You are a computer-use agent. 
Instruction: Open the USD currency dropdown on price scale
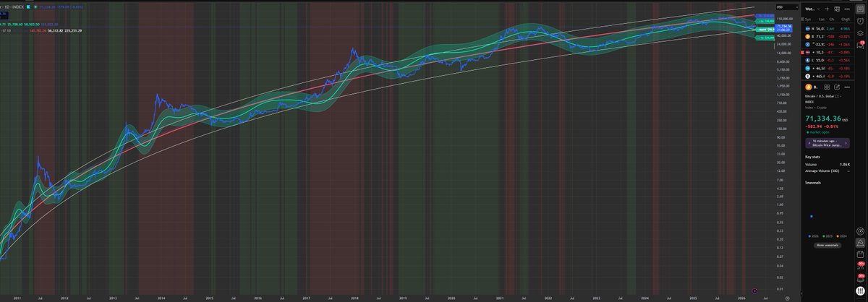click(787, 7)
